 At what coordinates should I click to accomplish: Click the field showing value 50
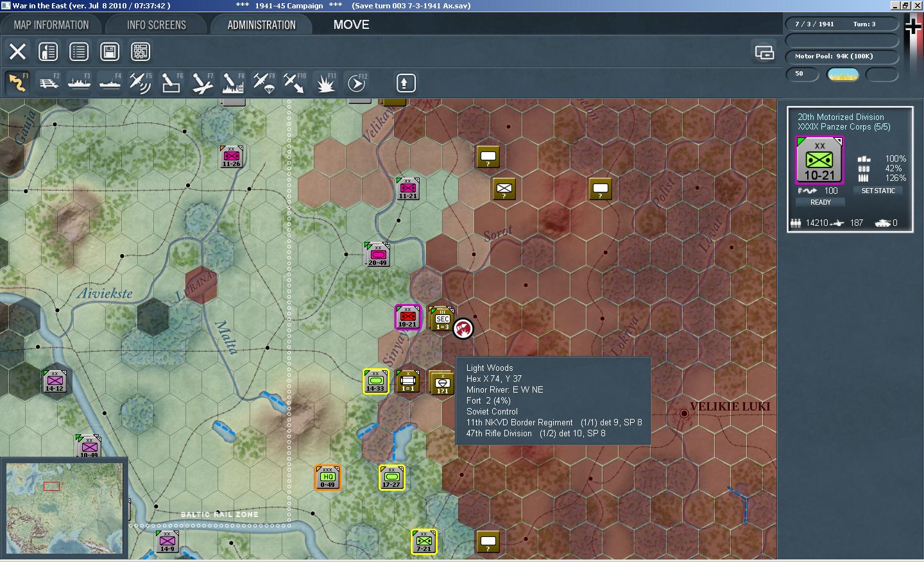click(803, 74)
